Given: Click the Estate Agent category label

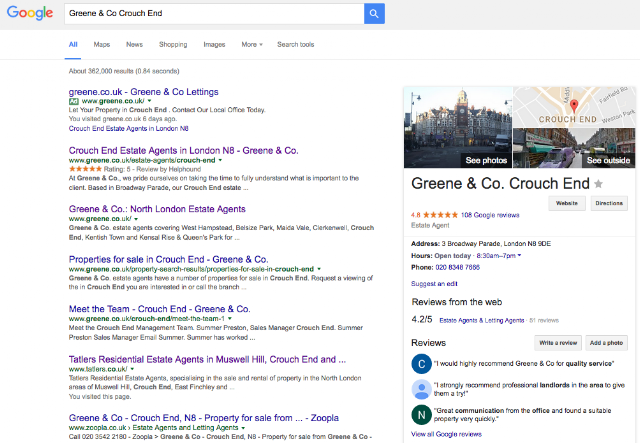Looking at the screenshot, I should 430,225.
